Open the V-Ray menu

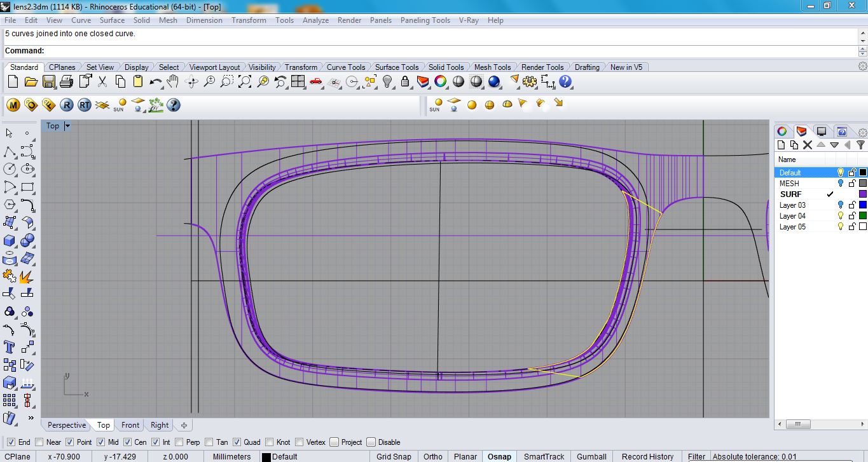click(x=469, y=20)
